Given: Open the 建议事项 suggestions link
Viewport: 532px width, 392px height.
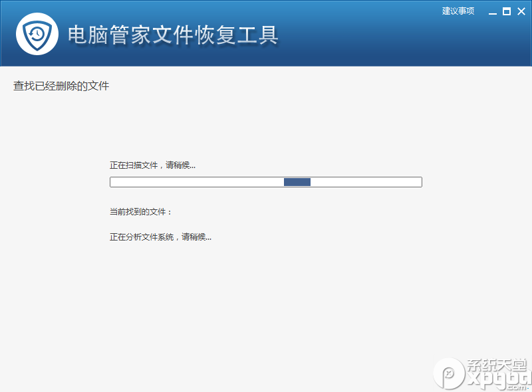Looking at the screenshot, I should (x=458, y=11).
